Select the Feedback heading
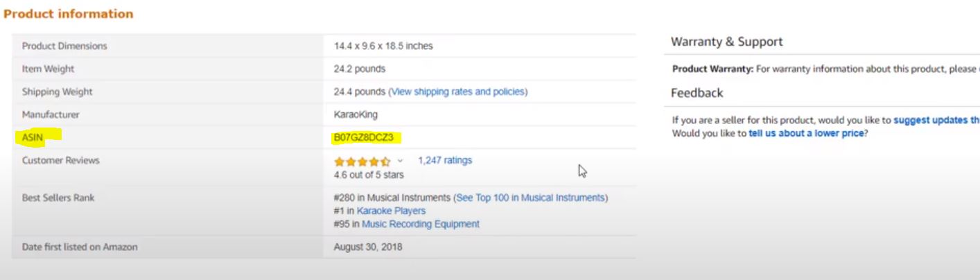980x280 pixels. [x=697, y=93]
